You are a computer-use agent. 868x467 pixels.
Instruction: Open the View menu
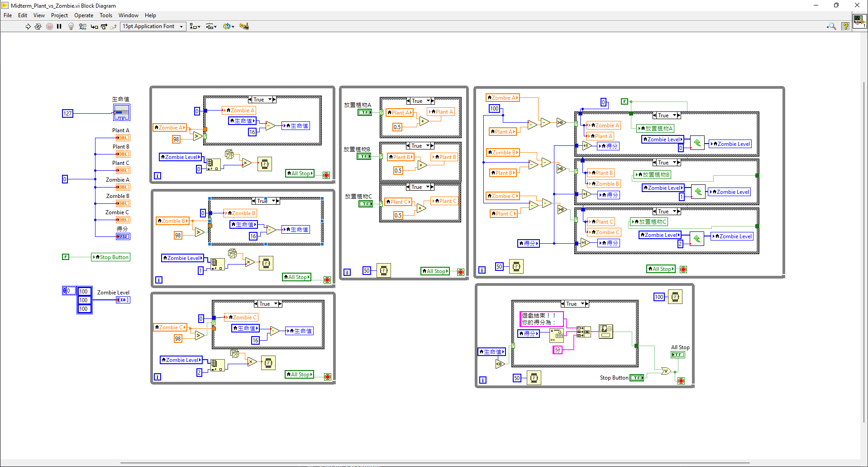39,15
